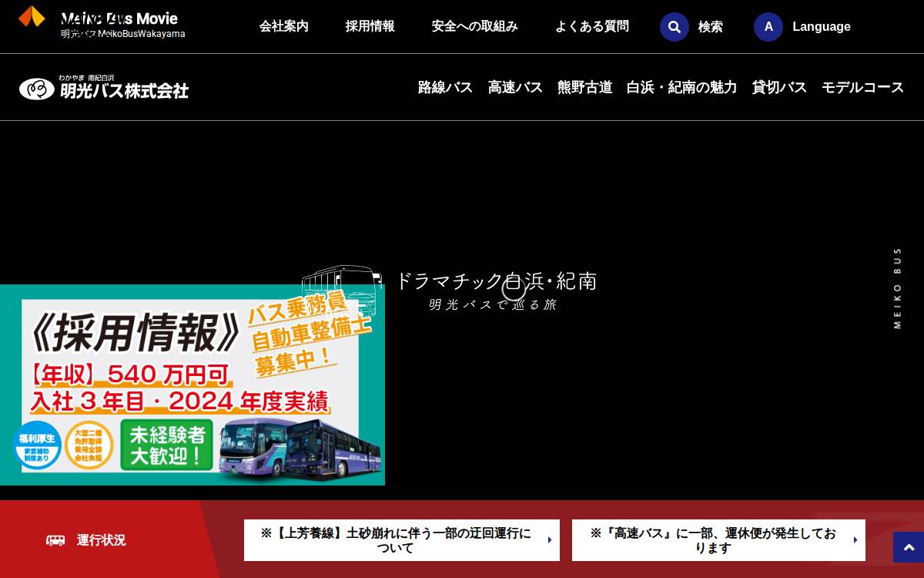Select the 路線バス navigation item

(x=445, y=87)
